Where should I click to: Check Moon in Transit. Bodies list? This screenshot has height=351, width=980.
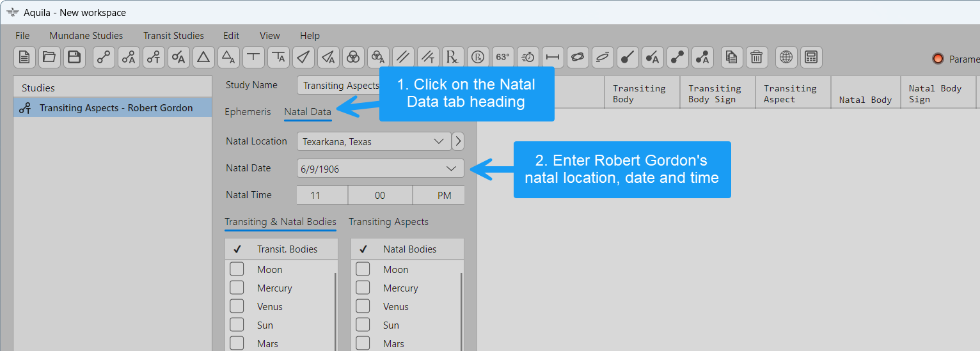coord(237,269)
